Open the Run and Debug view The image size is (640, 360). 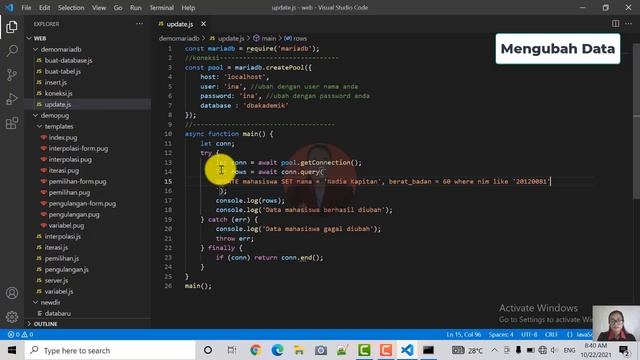(x=12, y=99)
